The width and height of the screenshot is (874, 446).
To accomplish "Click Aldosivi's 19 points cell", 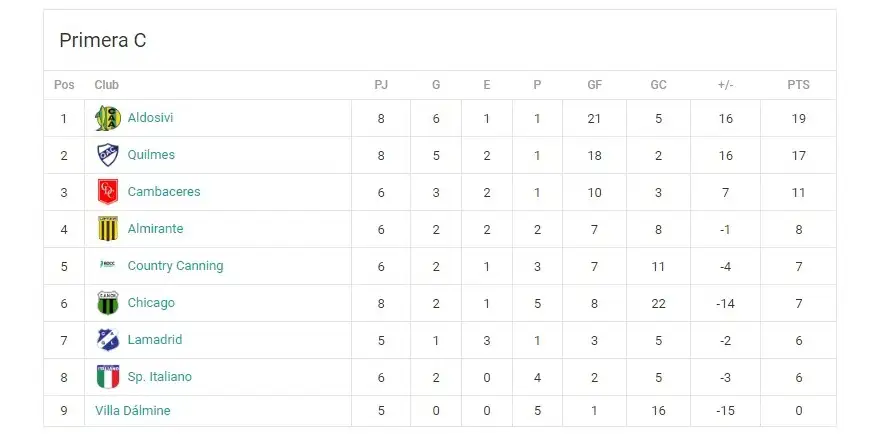I will click(x=798, y=118).
